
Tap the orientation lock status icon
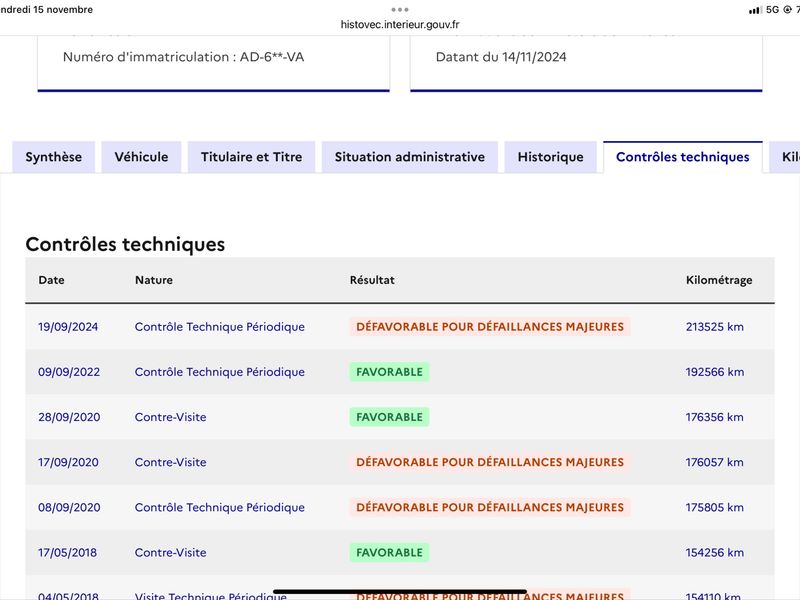tap(787, 10)
